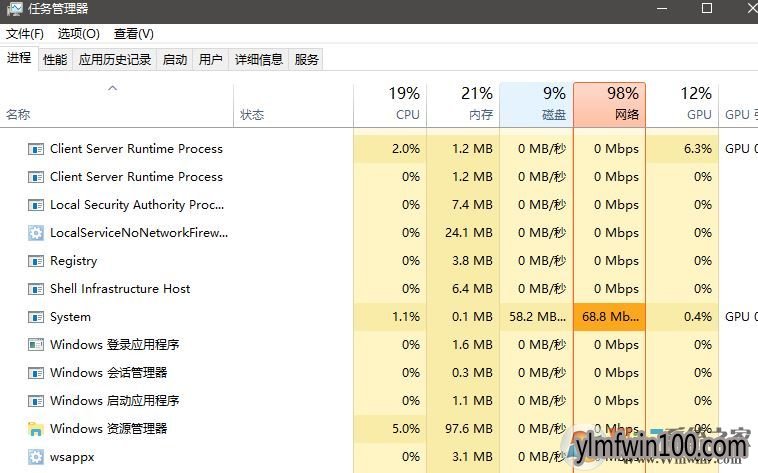Sort by the 12% GPU column header

tap(683, 106)
